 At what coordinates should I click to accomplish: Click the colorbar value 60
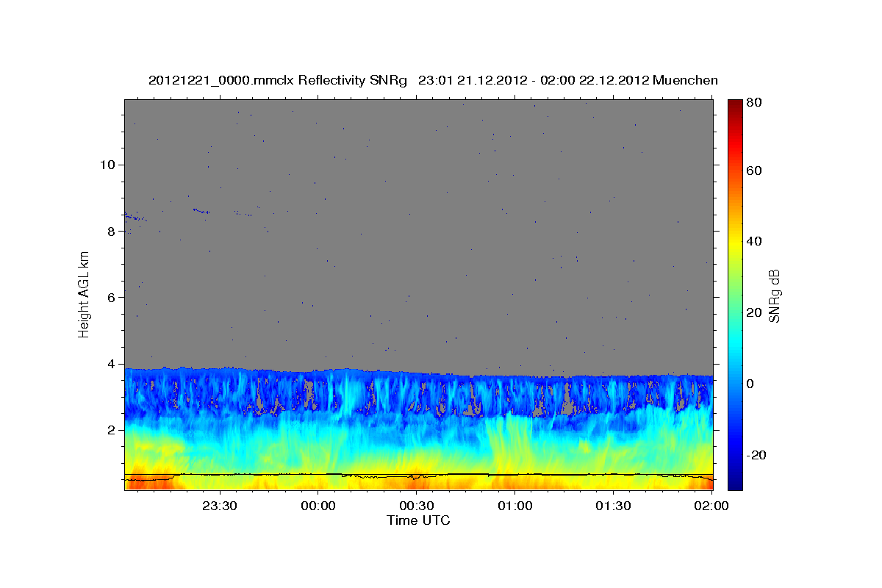pyautogui.click(x=754, y=171)
